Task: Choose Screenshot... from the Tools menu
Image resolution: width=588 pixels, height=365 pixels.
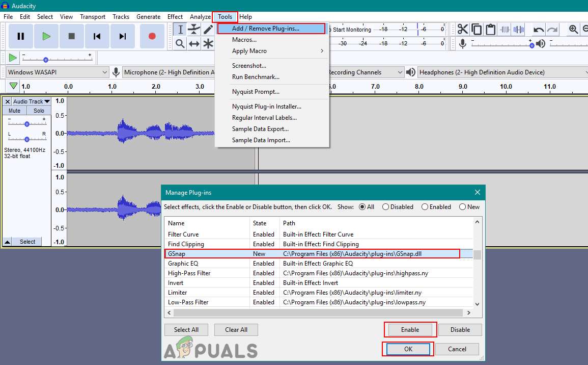Action: click(249, 65)
